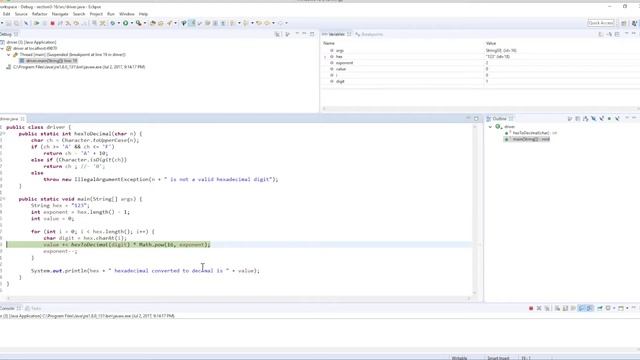
Task: Collapse the driver at localhost process node
Action: tap(2, 49)
